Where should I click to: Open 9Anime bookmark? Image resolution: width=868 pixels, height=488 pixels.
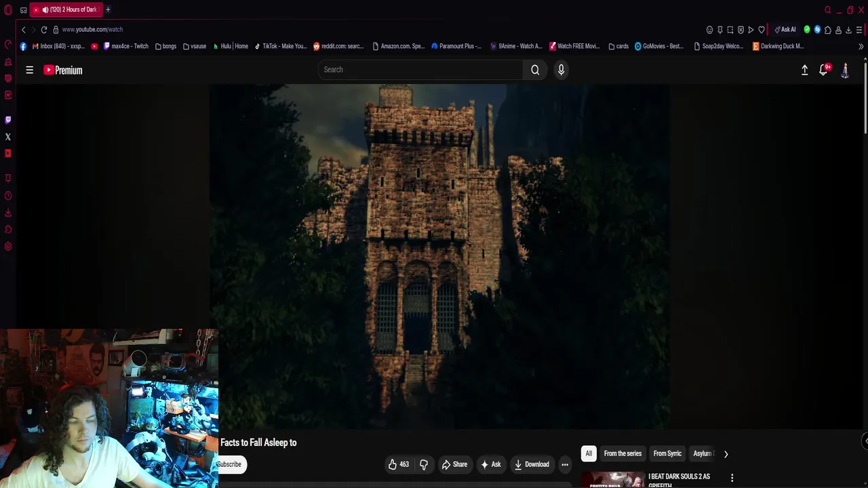tap(516, 46)
